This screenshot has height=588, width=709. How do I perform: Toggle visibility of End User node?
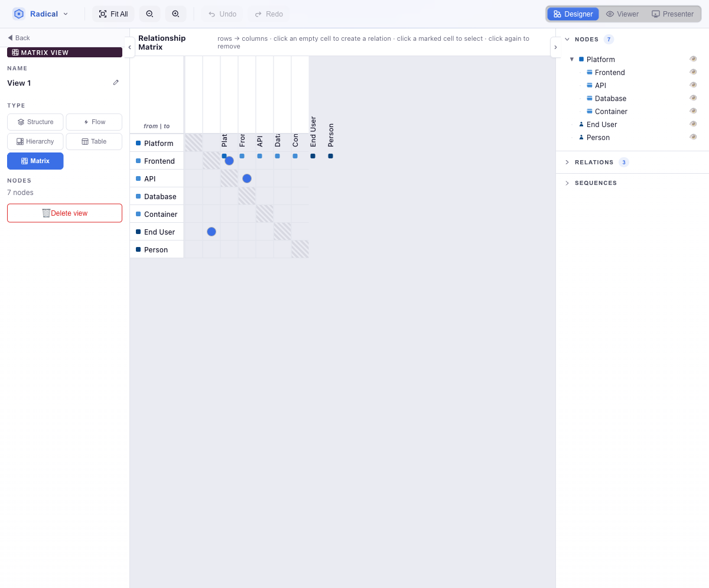[693, 124]
